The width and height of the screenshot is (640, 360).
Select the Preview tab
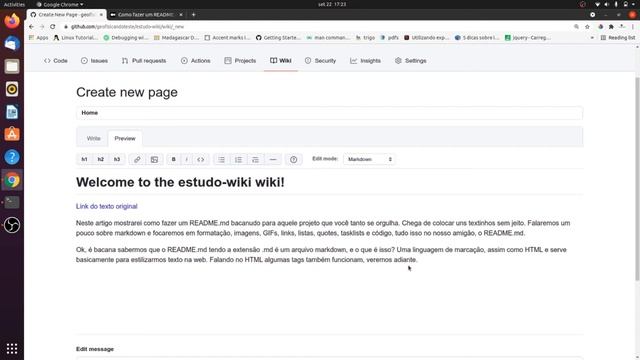point(125,138)
